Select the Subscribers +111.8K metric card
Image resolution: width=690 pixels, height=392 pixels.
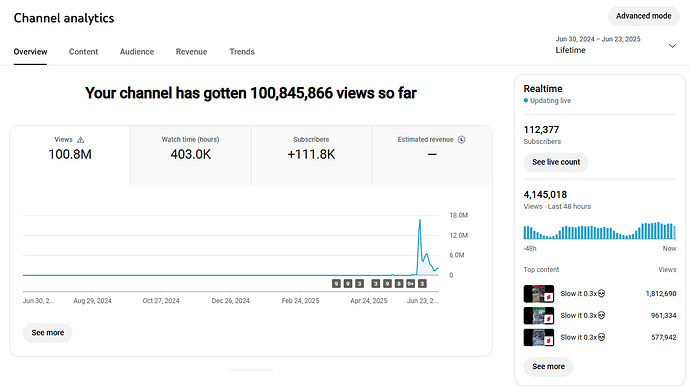coord(311,155)
